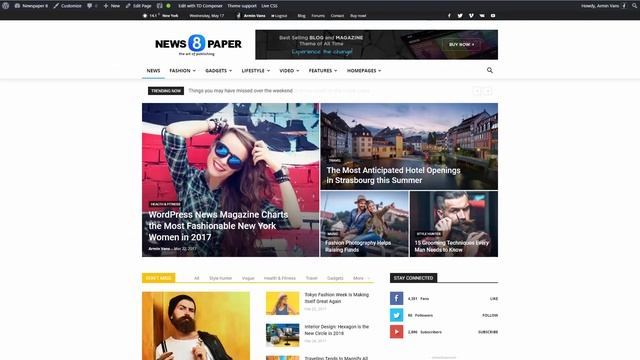Open Fashion Photography Helps Raising Funds article
Image resolution: width=640 pixels, height=360 pixels.
pyautogui.click(x=358, y=246)
